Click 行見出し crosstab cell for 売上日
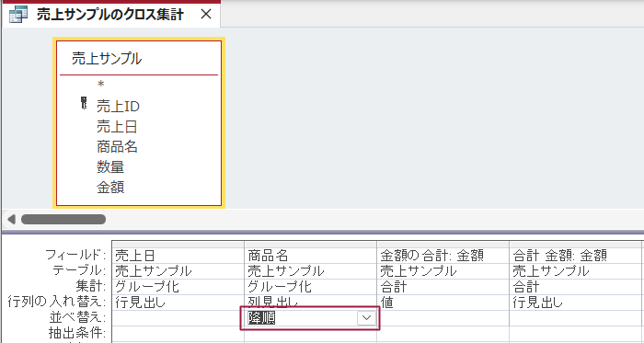 [178, 303]
